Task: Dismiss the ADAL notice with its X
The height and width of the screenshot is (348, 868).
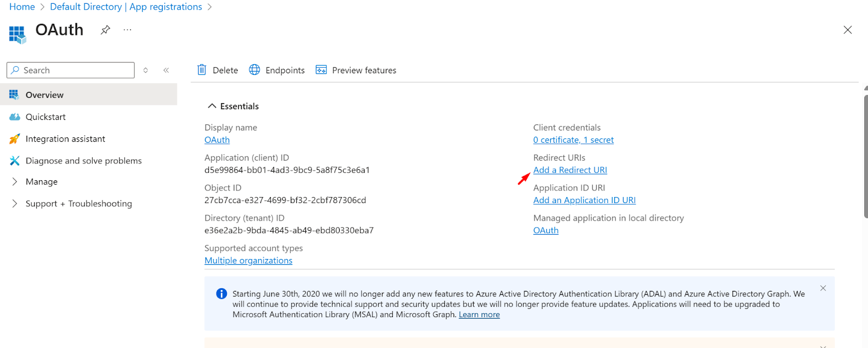Action: pos(823,288)
